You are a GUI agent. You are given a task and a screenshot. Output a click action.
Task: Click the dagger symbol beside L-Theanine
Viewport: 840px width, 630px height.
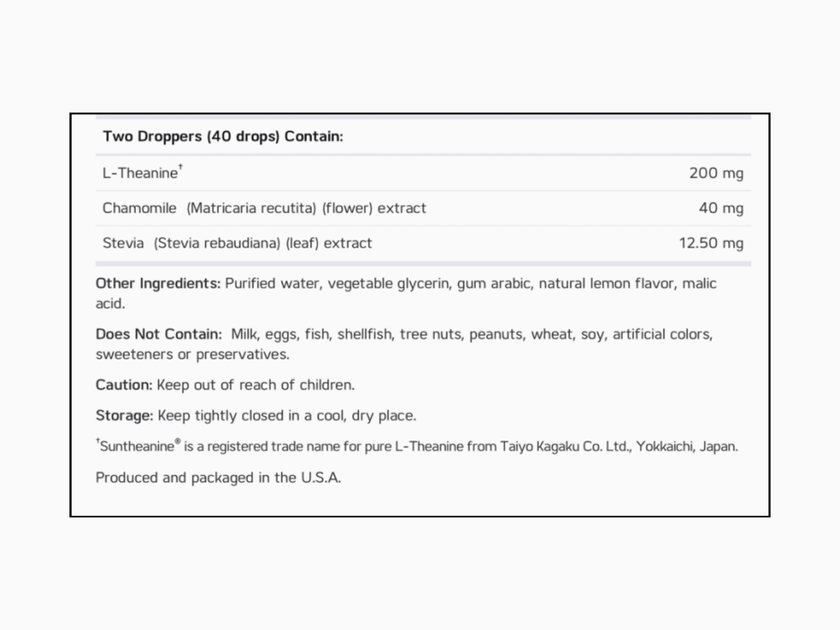[x=181, y=166]
